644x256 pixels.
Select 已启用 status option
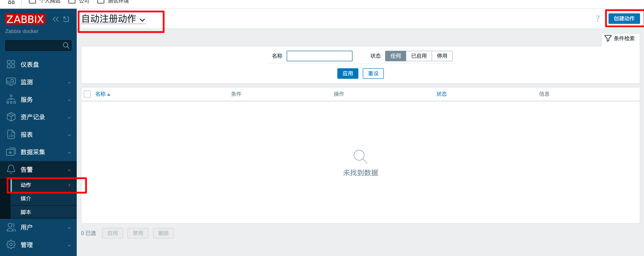click(x=419, y=56)
